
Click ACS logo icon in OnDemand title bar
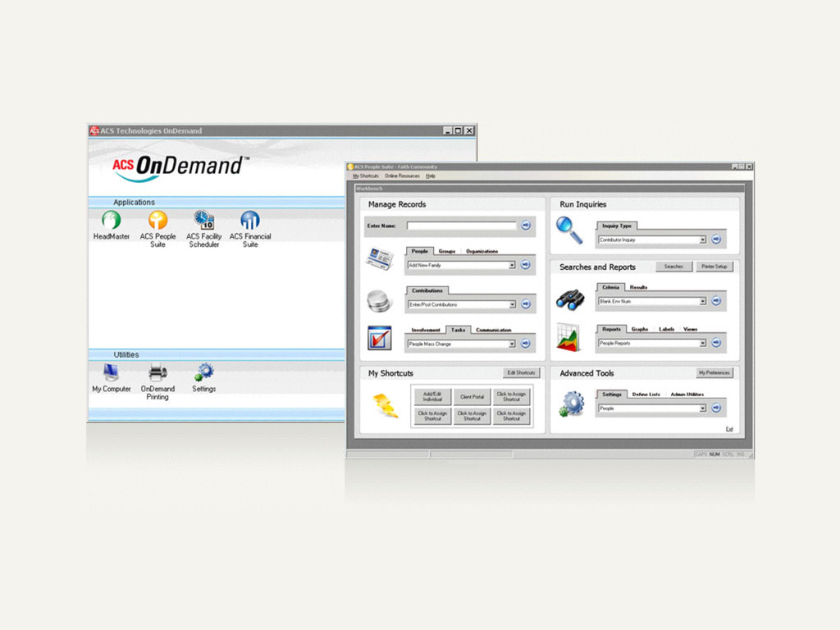[94, 130]
